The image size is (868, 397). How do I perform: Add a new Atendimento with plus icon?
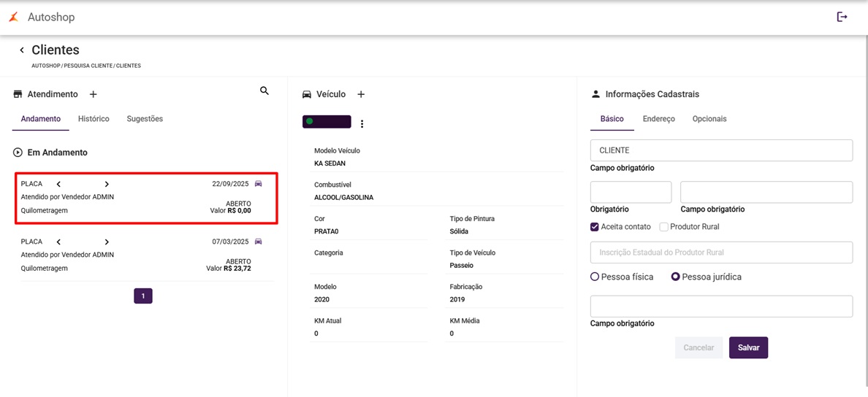93,94
